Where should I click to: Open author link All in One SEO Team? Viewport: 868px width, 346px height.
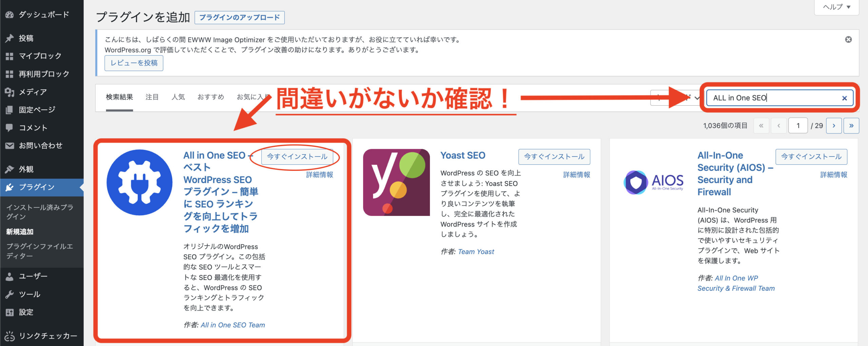pyautogui.click(x=233, y=325)
